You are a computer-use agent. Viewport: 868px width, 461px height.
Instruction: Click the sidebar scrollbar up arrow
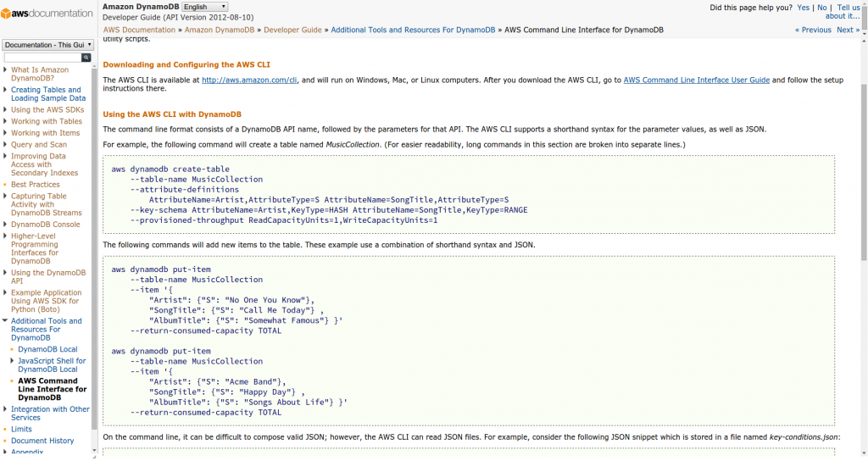point(95,66)
